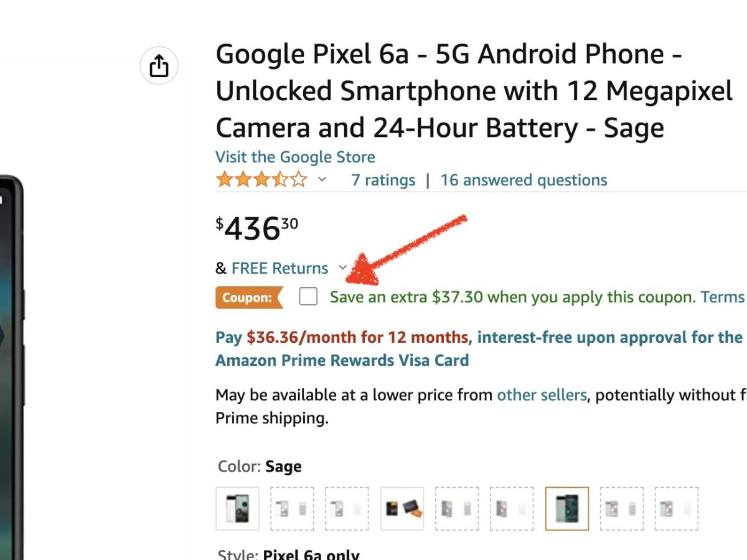Screen dimensions: 747x560
Task: Select the selected Sage color swatch
Action: click(566, 508)
